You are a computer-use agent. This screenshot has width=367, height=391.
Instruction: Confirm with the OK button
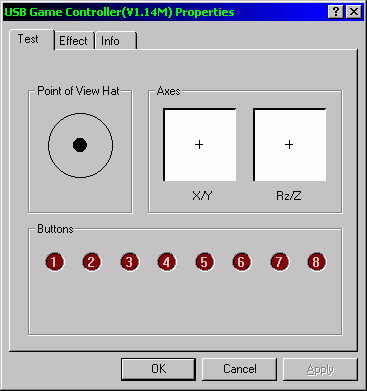pos(158,369)
